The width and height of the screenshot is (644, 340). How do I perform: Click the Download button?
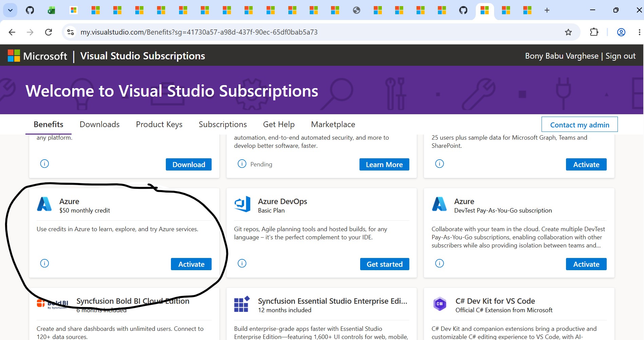click(189, 164)
